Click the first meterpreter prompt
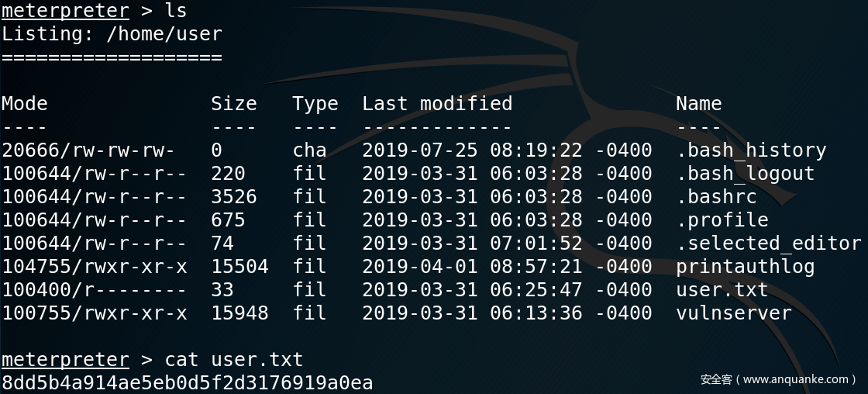 click(65, 11)
